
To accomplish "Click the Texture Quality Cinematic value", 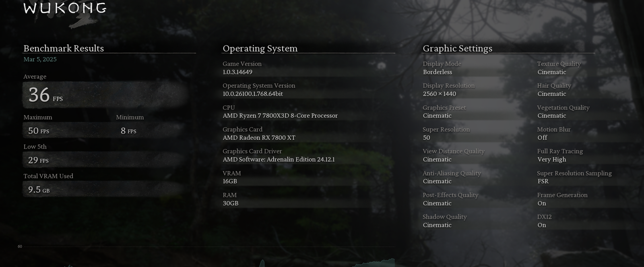I will [x=552, y=72].
